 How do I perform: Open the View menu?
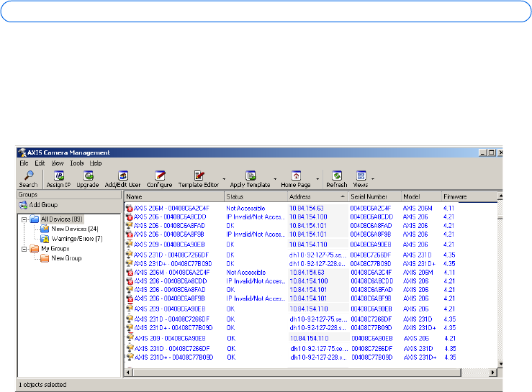(58, 163)
